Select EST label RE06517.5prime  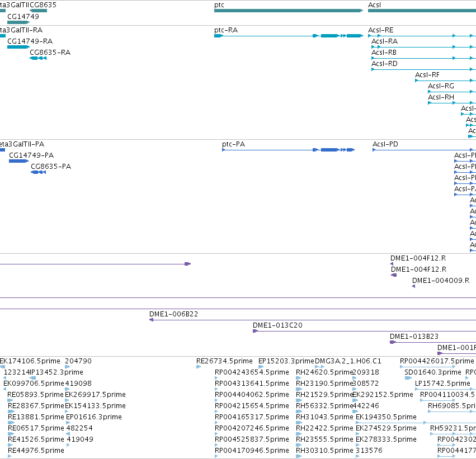click(x=36, y=429)
